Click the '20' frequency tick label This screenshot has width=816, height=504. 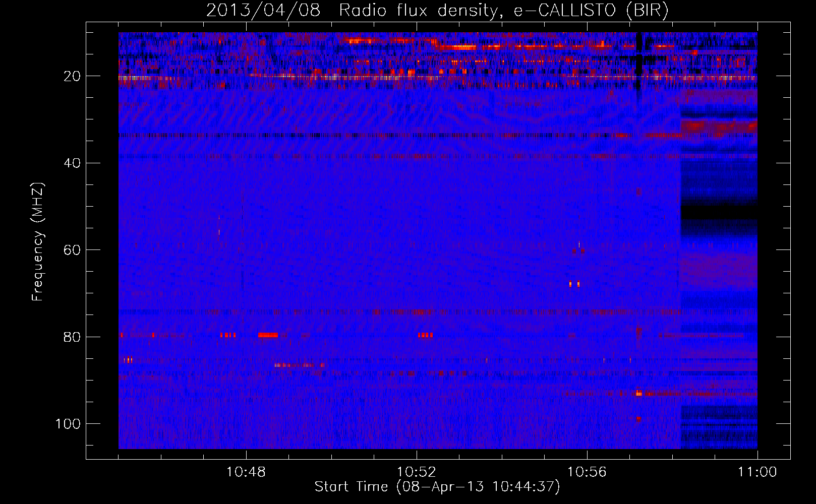tap(72, 76)
